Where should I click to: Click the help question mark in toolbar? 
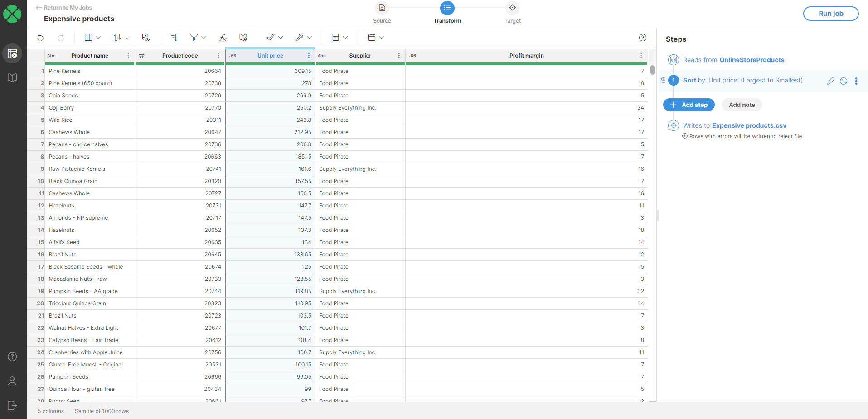[x=642, y=38]
